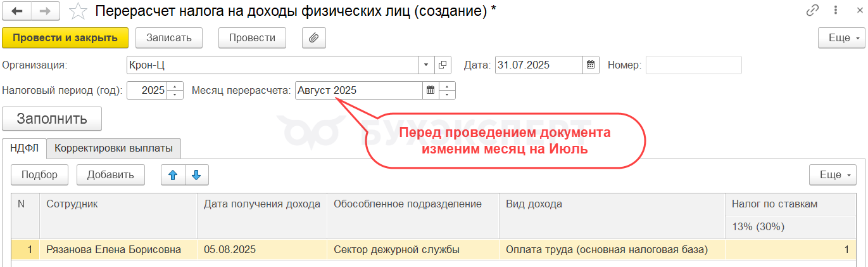Select cell Сектор дежурной службы
The image size is (868, 267).
coord(413,250)
